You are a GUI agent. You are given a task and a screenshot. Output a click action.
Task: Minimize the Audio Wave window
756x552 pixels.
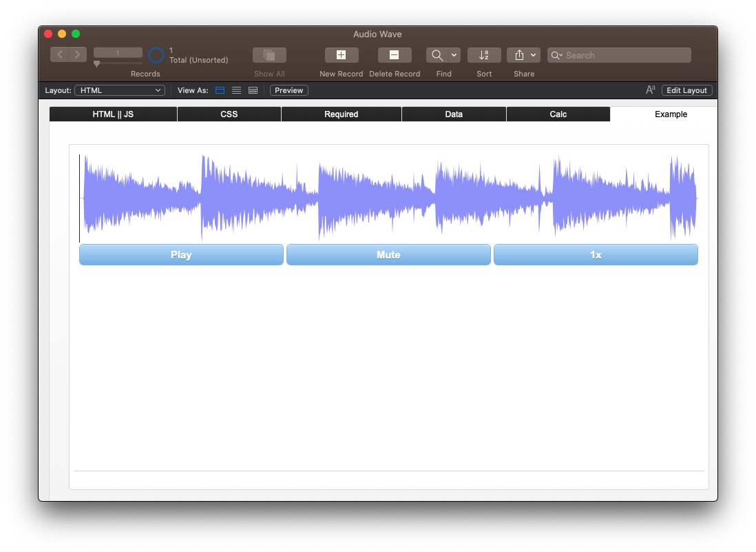[62, 34]
